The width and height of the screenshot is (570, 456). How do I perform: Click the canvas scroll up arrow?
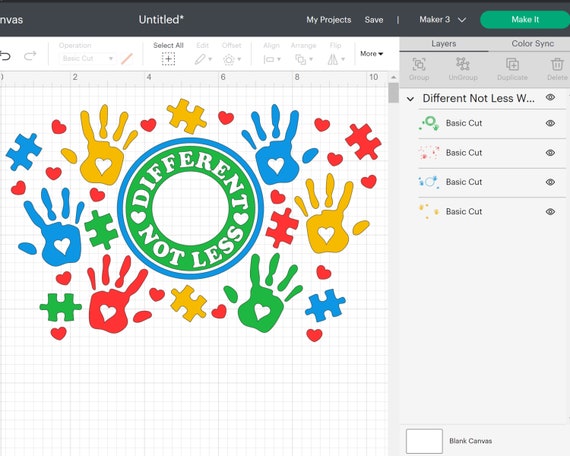393,77
